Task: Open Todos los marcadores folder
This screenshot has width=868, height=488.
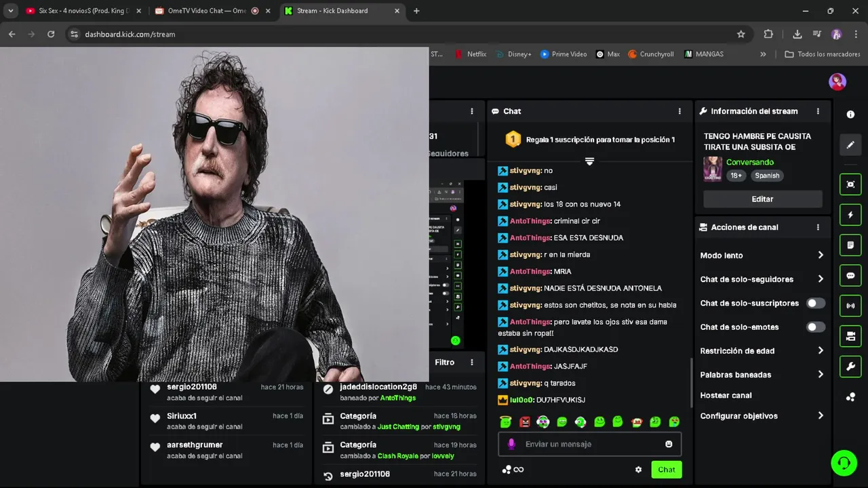Action: click(822, 54)
